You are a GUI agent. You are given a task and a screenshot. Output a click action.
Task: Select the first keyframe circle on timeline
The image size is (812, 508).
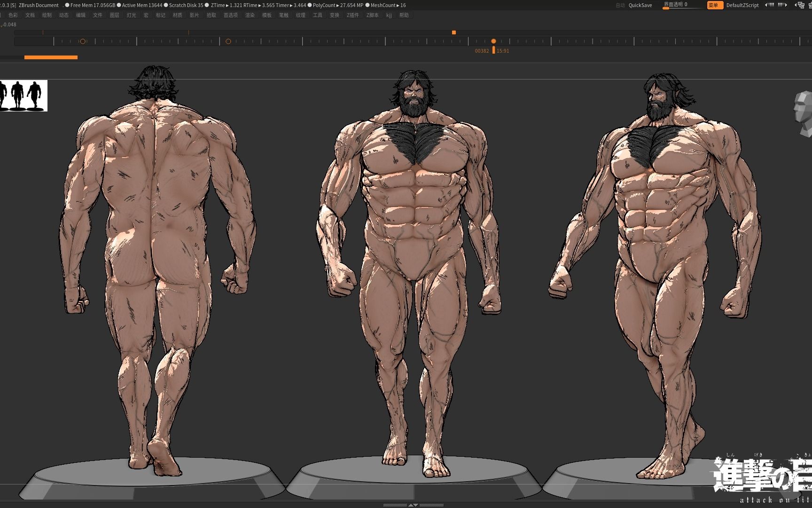[83, 41]
